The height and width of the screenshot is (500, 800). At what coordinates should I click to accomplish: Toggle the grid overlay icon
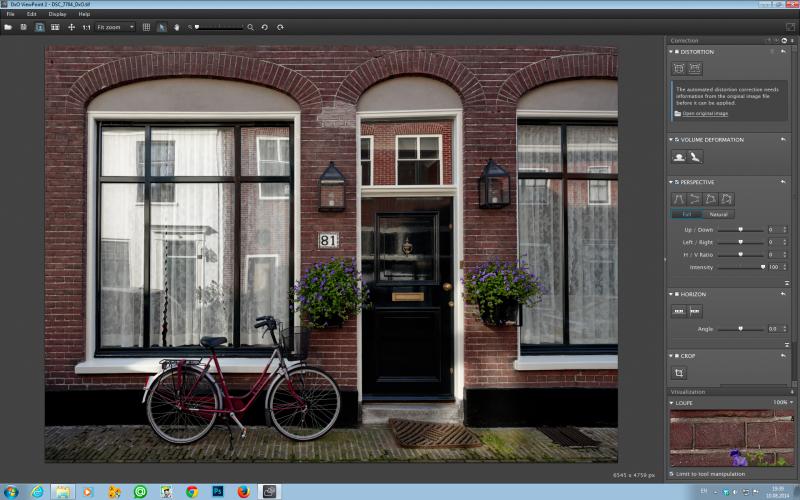146,27
